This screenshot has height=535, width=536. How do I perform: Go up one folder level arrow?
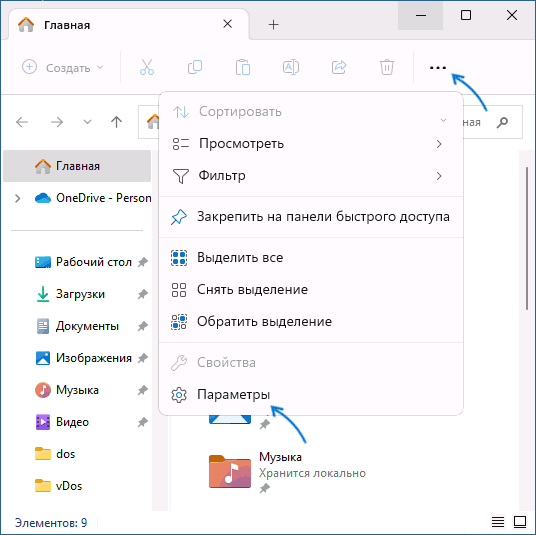116,122
